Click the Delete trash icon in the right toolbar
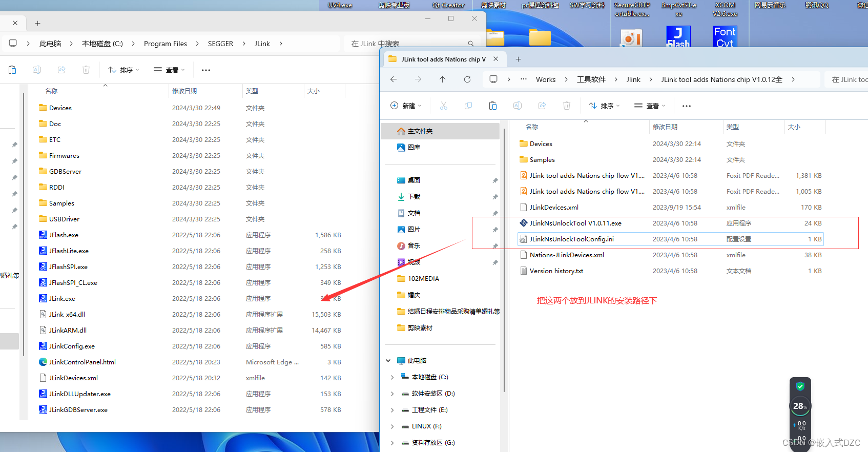 567,106
